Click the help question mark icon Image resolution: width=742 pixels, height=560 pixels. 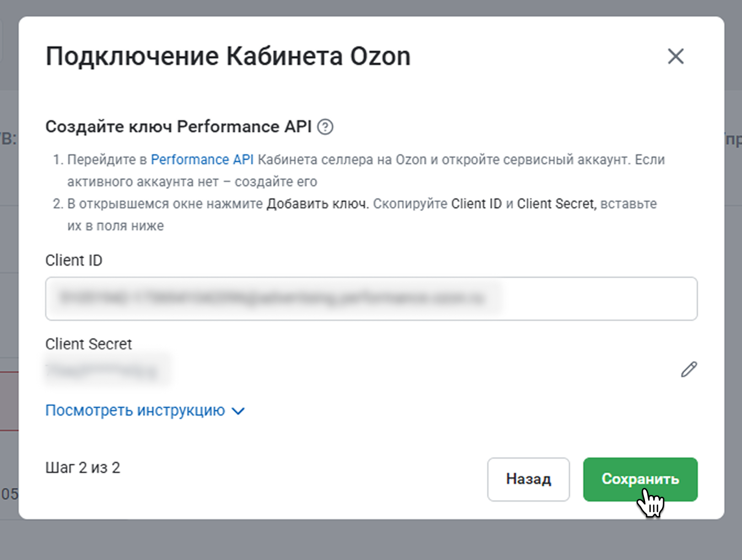pyautogui.click(x=325, y=127)
